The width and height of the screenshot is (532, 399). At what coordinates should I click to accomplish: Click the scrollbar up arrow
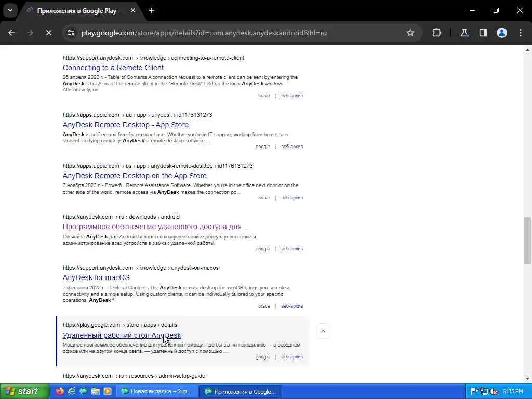point(528,50)
